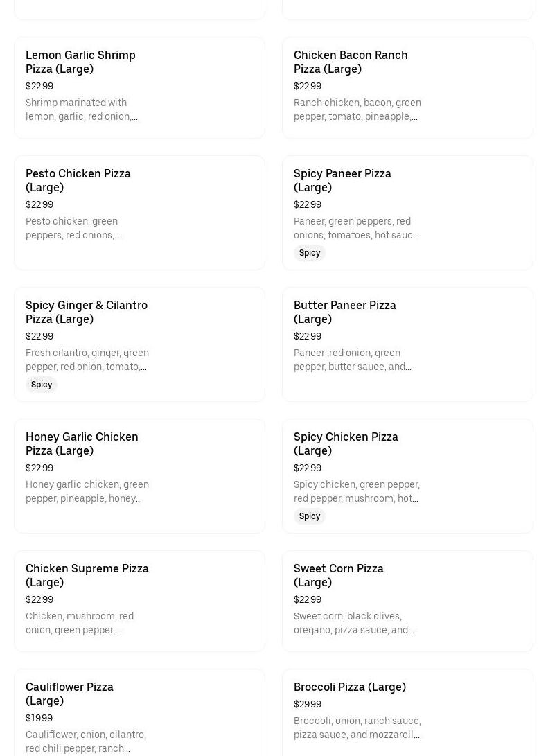Open the Spicy Chicken Pizza item

[x=346, y=443]
